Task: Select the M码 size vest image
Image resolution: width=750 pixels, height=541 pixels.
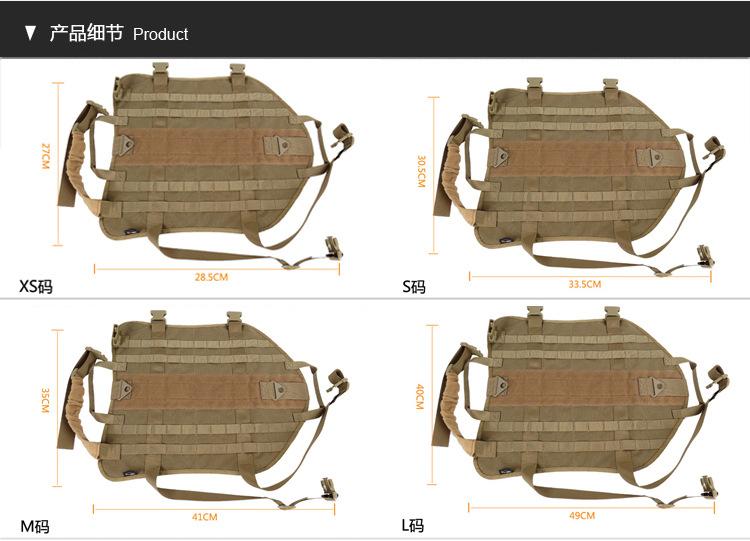Action: (x=203, y=409)
